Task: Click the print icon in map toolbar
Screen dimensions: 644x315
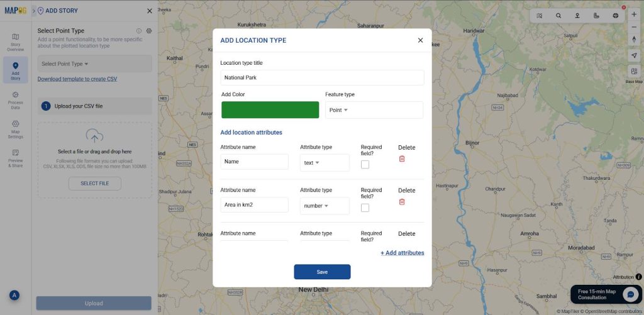Action: tap(615, 16)
